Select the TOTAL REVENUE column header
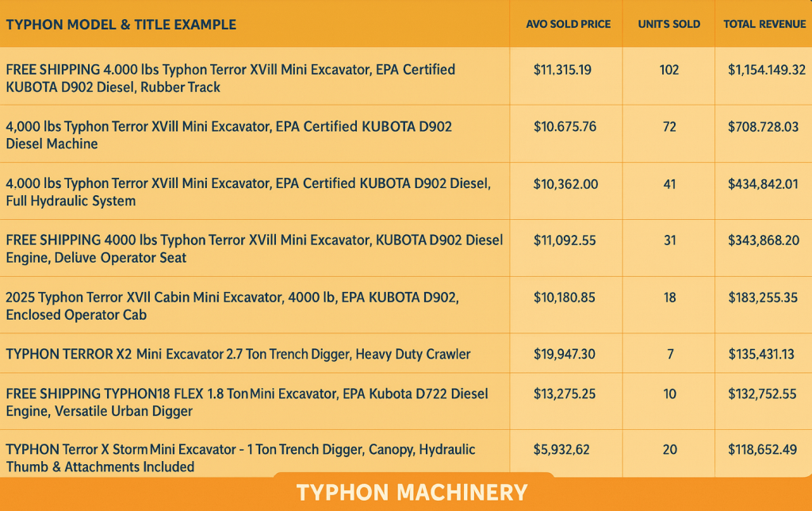Screen dimensions: 812x511 pyautogui.click(x=763, y=25)
